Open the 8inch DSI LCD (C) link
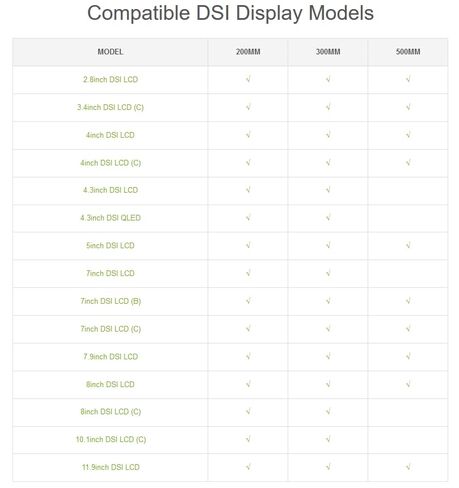 110,412
